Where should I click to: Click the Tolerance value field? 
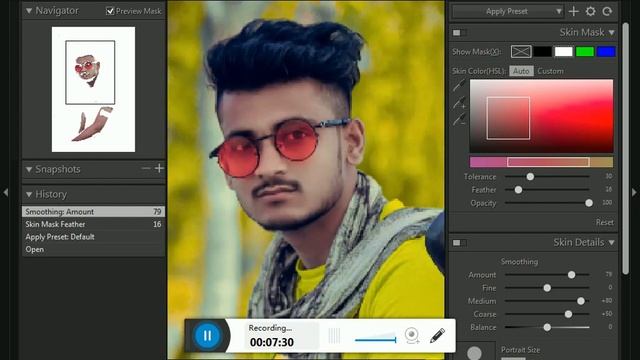(x=608, y=176)
